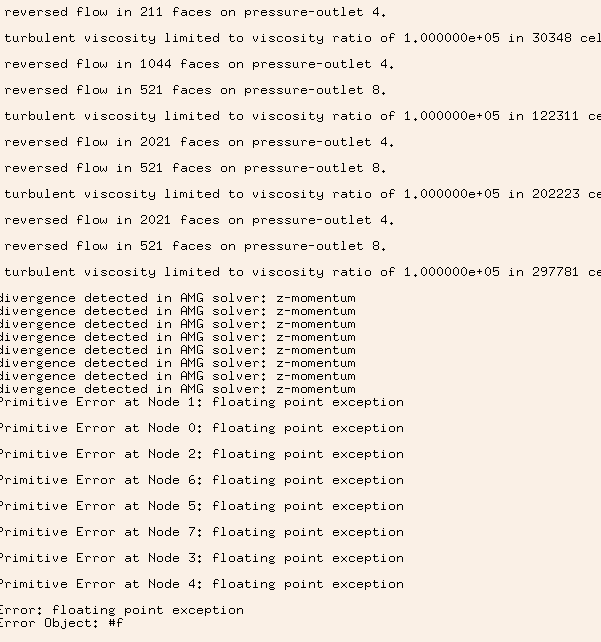
Task: Select the viscosity warning showing 297781 cells
Action: click(300, 272)
